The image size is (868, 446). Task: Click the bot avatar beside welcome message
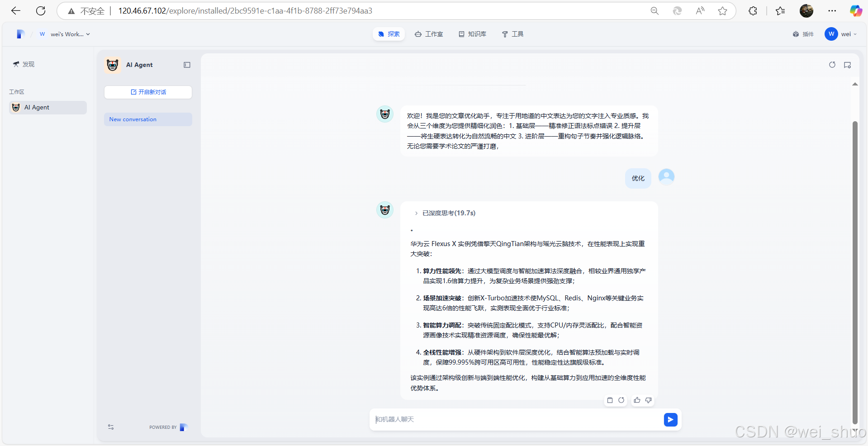click(385, 114)
